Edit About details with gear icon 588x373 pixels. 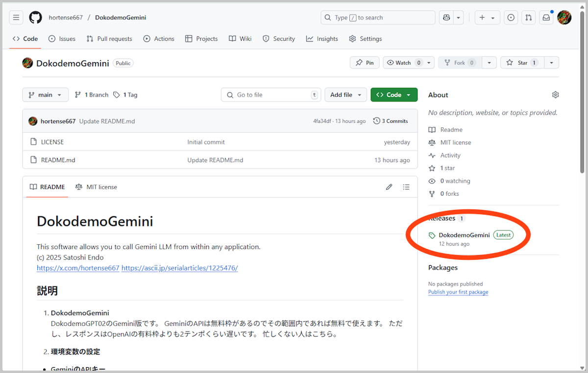(x=555, y=95)
